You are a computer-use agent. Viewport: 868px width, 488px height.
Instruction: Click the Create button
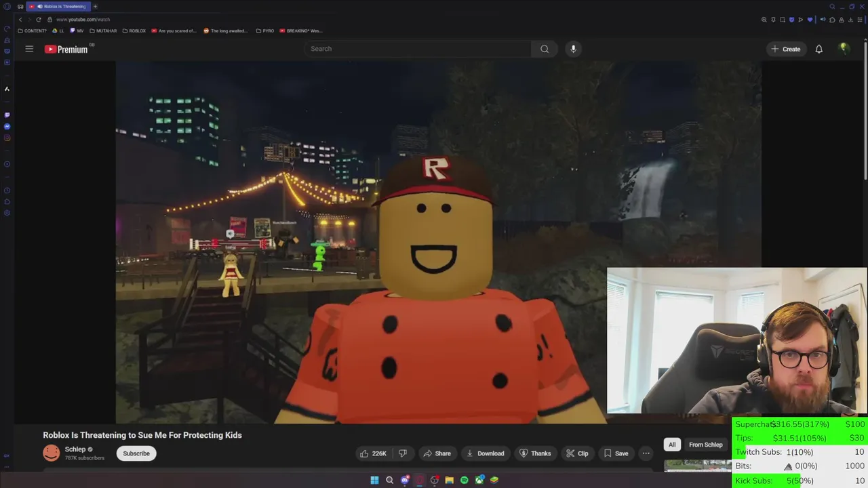tap(786, 49)
